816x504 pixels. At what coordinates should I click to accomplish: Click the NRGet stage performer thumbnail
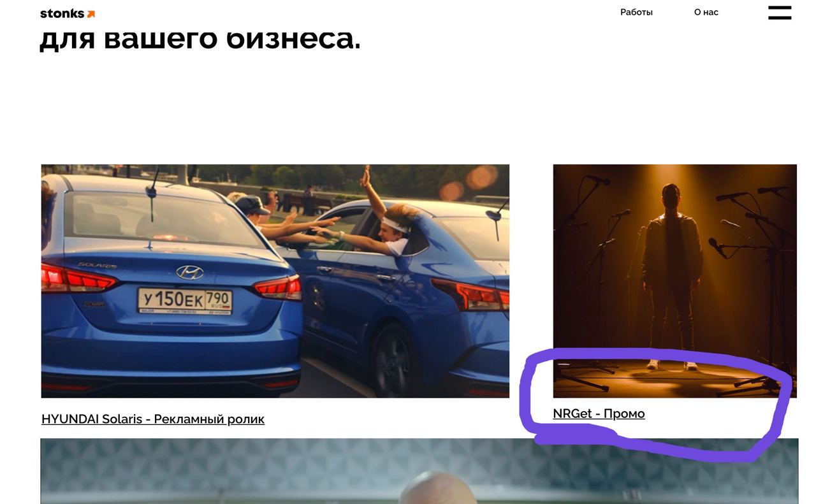coord(674,281)
